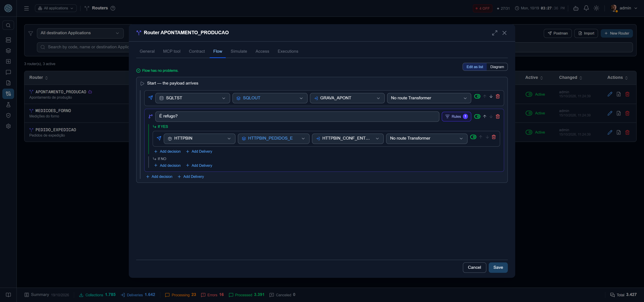The height and width of the screenshot is (302, 644).
Task: Open the Executions tab
Action: (288, 51)
